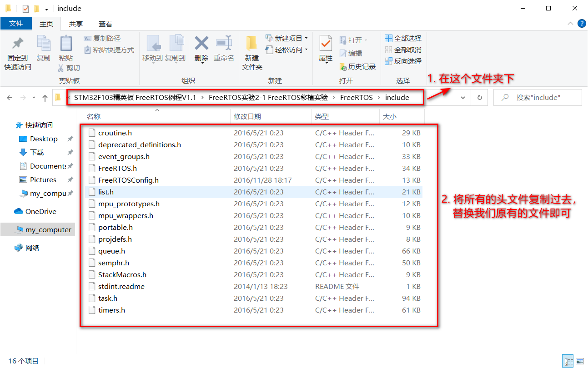The image size is (588, 368).
Task: Click the New folder (新建文件夹) icon
Action: 252,43
